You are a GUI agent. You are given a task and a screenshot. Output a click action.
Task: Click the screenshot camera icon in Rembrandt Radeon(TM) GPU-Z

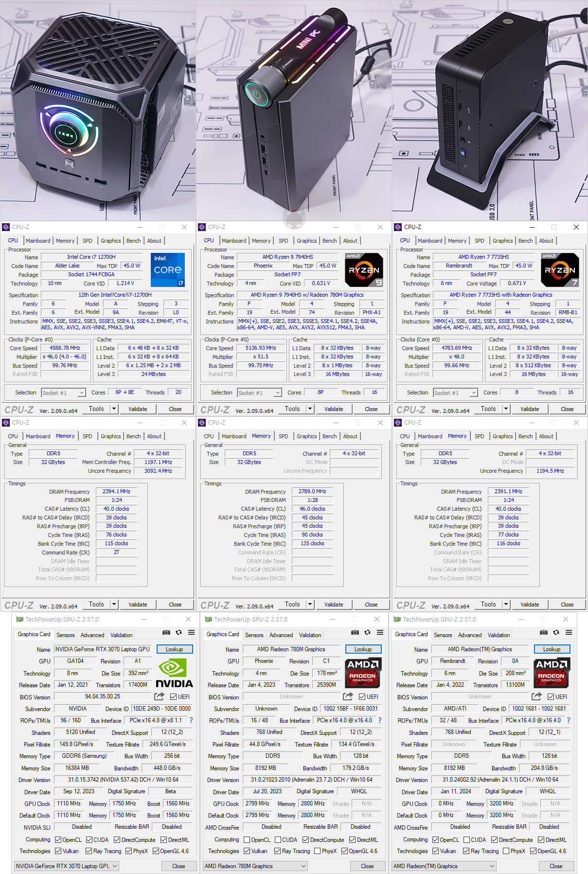coord(544,633)
